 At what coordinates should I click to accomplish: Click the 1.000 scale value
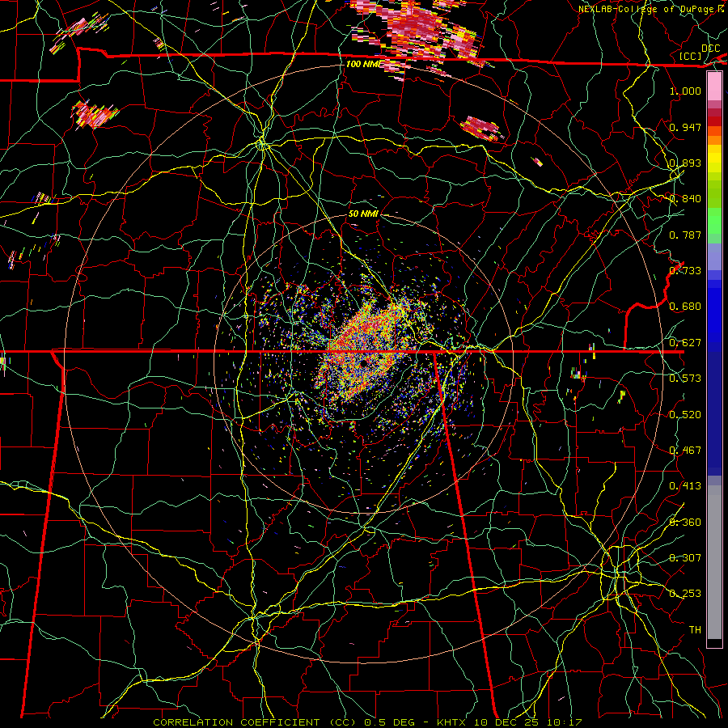[x=685, y=91]
